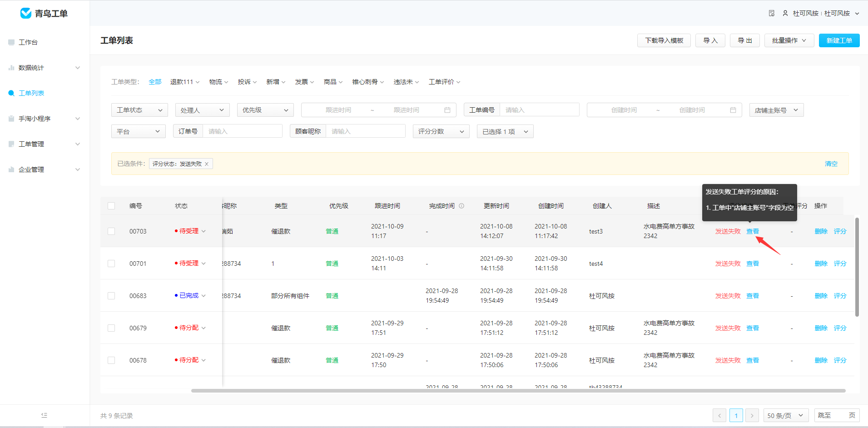Focus the 工单编号 input field
The width and height of the screenshot is (868, 428).
point(539,110)
